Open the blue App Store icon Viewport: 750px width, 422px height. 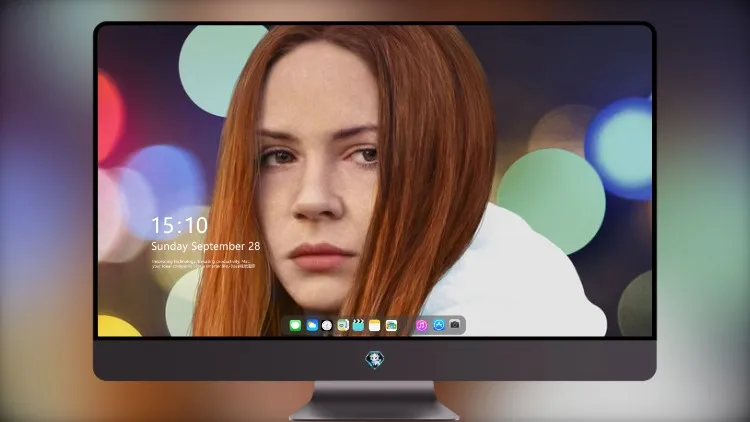[x=439, y=325]
